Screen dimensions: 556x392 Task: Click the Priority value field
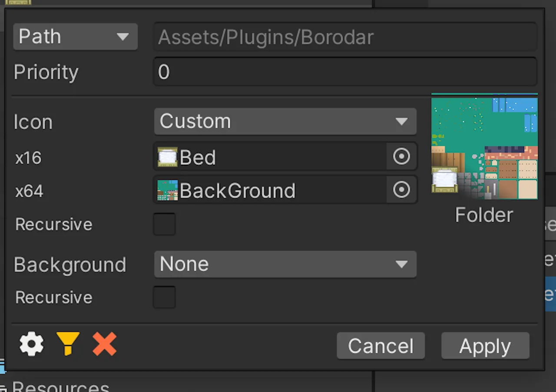click(x=345, y=72)
